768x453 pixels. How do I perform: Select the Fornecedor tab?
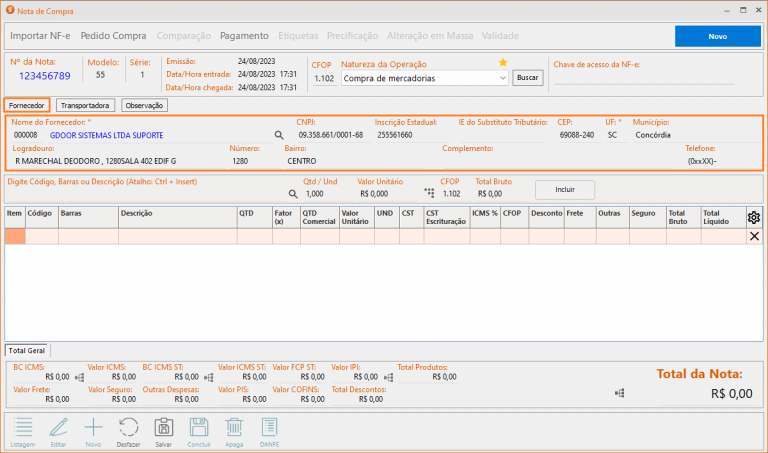26,105
